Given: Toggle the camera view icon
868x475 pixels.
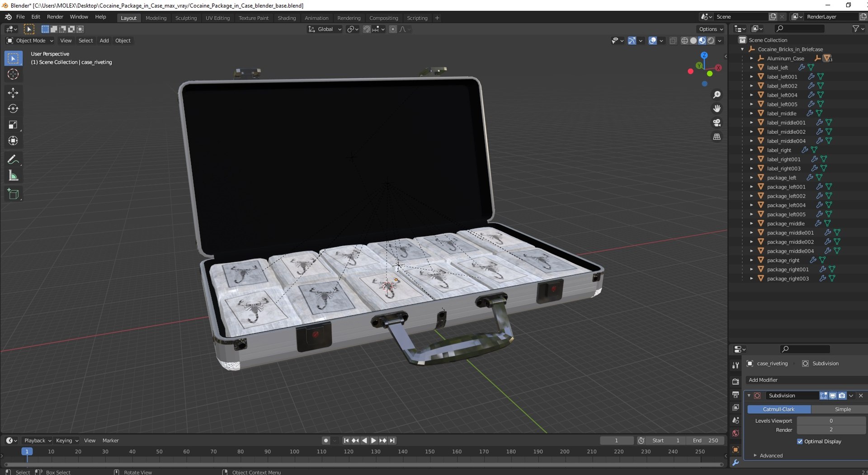Looking at the screenshot, I should [x=717, y=123].
